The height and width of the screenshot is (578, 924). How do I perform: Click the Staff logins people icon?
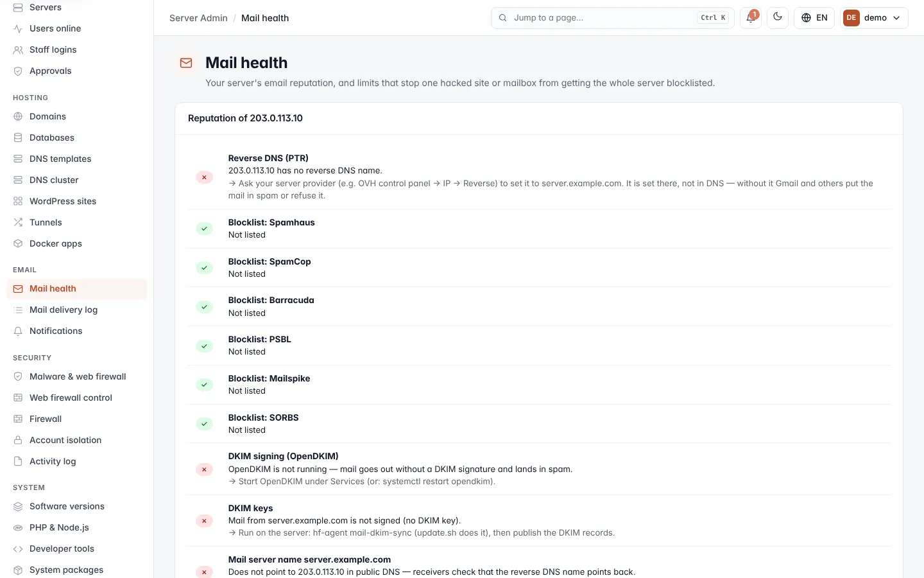(x=18, y=49)
